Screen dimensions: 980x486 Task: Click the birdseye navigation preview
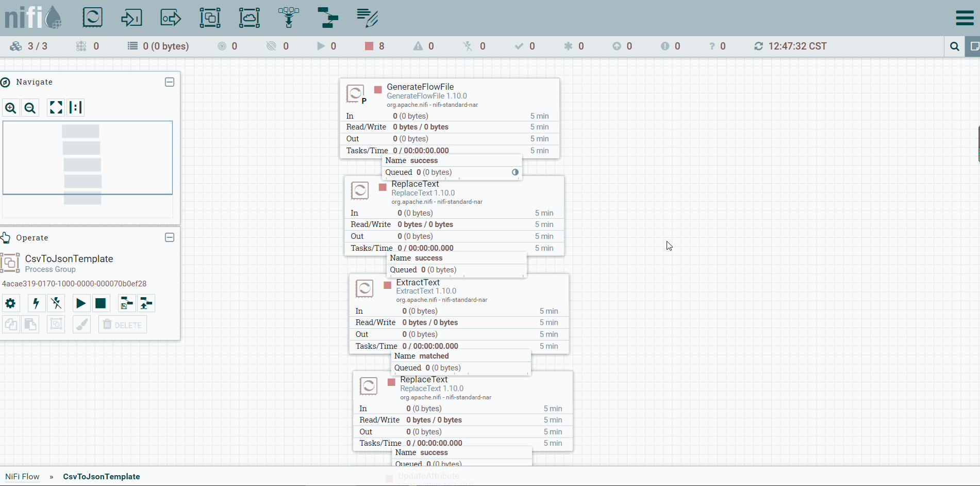(x=88, y=158)
